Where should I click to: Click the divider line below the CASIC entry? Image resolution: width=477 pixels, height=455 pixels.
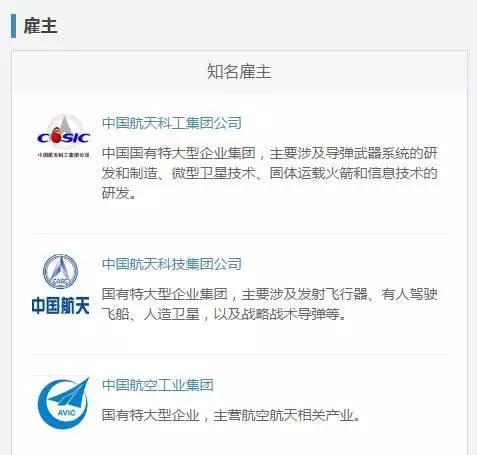240,234
